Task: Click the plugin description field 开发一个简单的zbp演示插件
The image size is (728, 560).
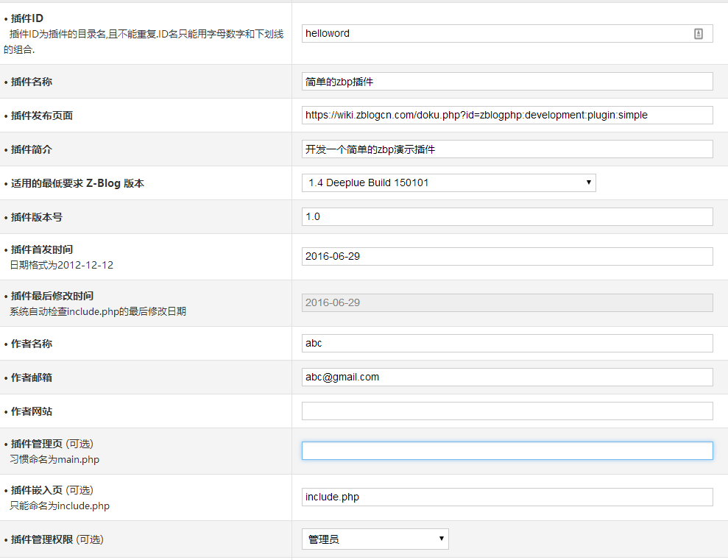Action: click(507, 149)
